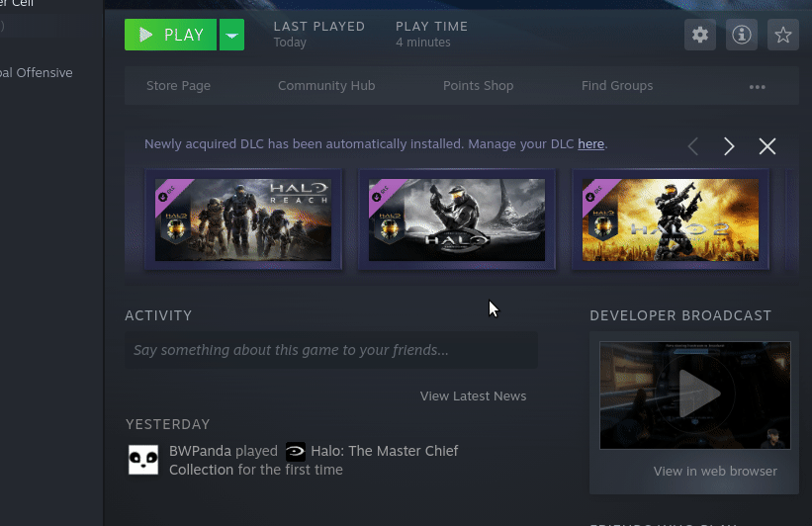Open Halo: The Master Chief Collection link

click(314, 461)
